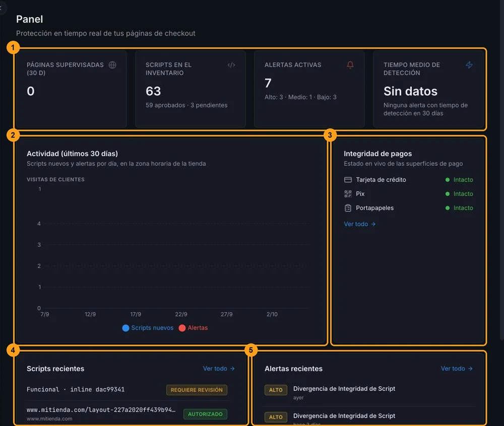Click the AUTORIZADO badge
This screenshot has width=504, height=426.
[x=205, y=414]
